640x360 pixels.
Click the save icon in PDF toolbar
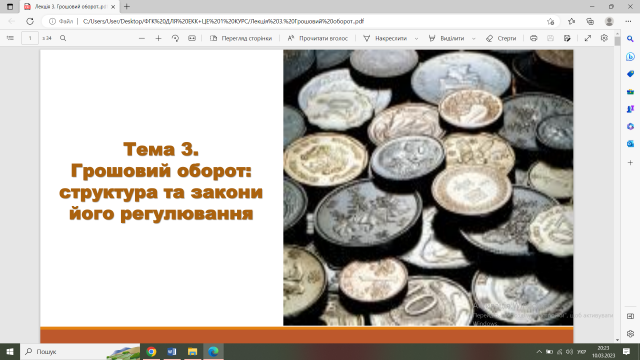[550, 38]
